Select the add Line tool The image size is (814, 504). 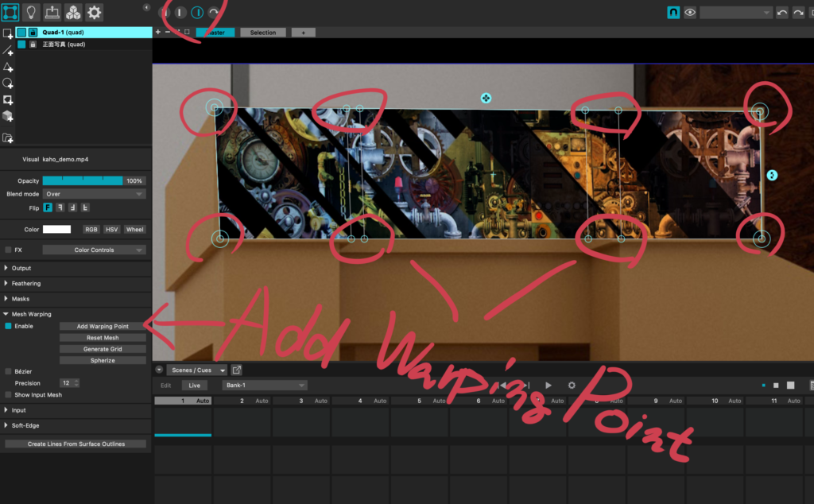8,51
